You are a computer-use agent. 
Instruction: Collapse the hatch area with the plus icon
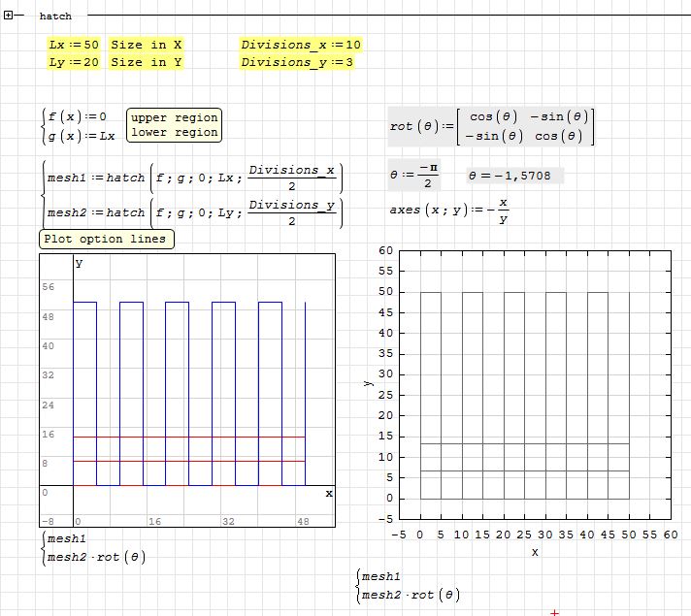(x=9, y=16)
